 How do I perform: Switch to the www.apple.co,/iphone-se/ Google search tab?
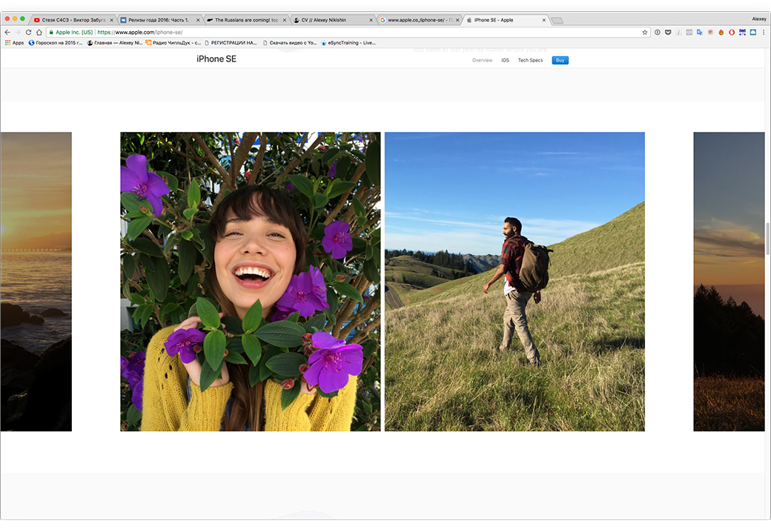pos(418,20)
